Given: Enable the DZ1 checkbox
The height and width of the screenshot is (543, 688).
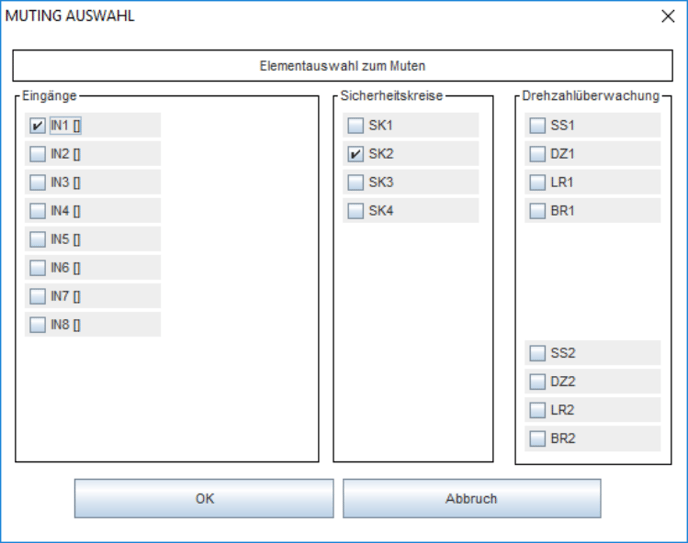Looking at the screenshot, I should tap(537, 154).
